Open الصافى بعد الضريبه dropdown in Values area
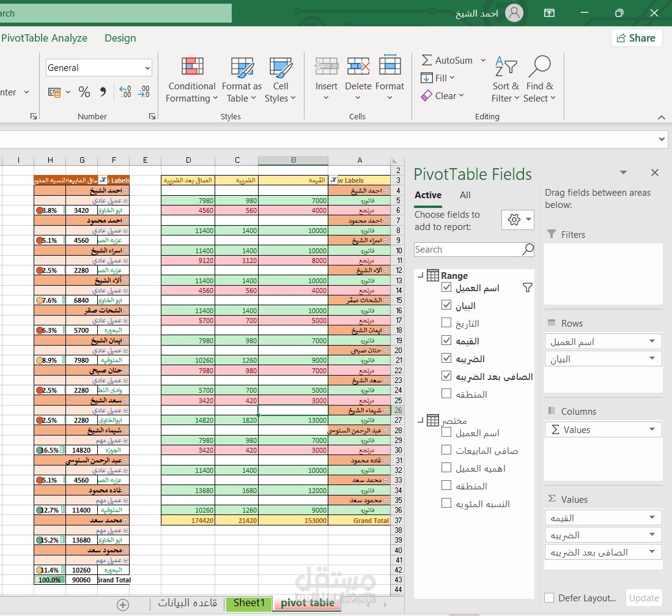672x616 pixels. 652,552
